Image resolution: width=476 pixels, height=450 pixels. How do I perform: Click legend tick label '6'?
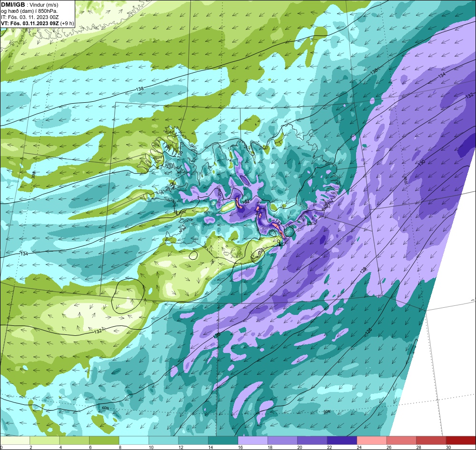[90, 447]
